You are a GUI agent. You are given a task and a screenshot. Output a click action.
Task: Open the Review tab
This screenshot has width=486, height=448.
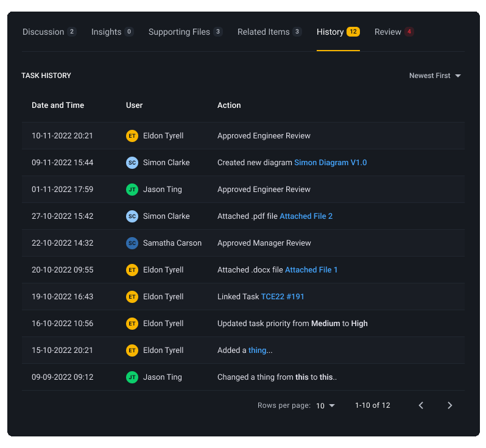click(393, 32)
